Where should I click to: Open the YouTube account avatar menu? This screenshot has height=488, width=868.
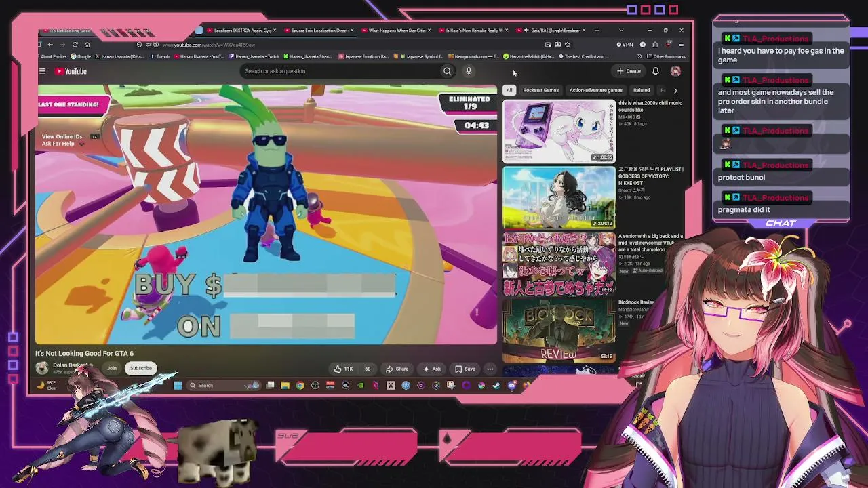pos(675,71)
